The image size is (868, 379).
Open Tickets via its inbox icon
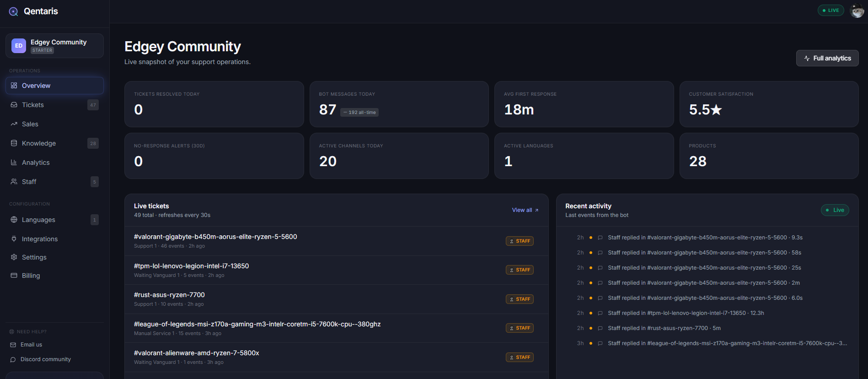pos(14,105)
